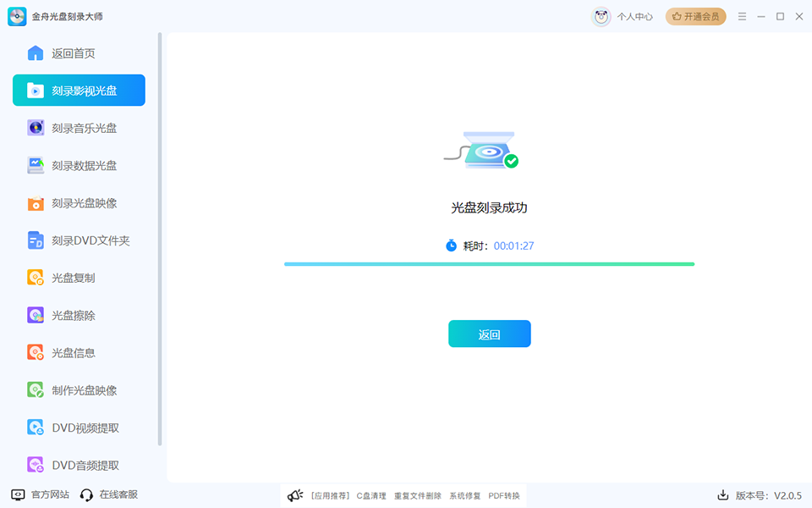Image resolution: width=812 pixels, height=508 pixels.
Task: Select the DVD音频提取 audio extraction icon
Action: 35,464
